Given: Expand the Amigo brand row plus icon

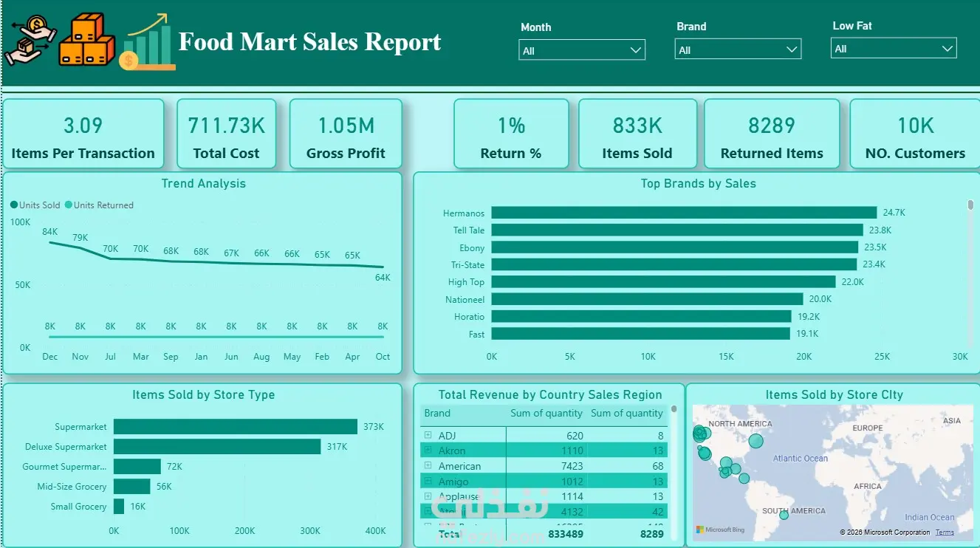Looking at the screenshot, I should pyautogui.click(x=428, y=482).
